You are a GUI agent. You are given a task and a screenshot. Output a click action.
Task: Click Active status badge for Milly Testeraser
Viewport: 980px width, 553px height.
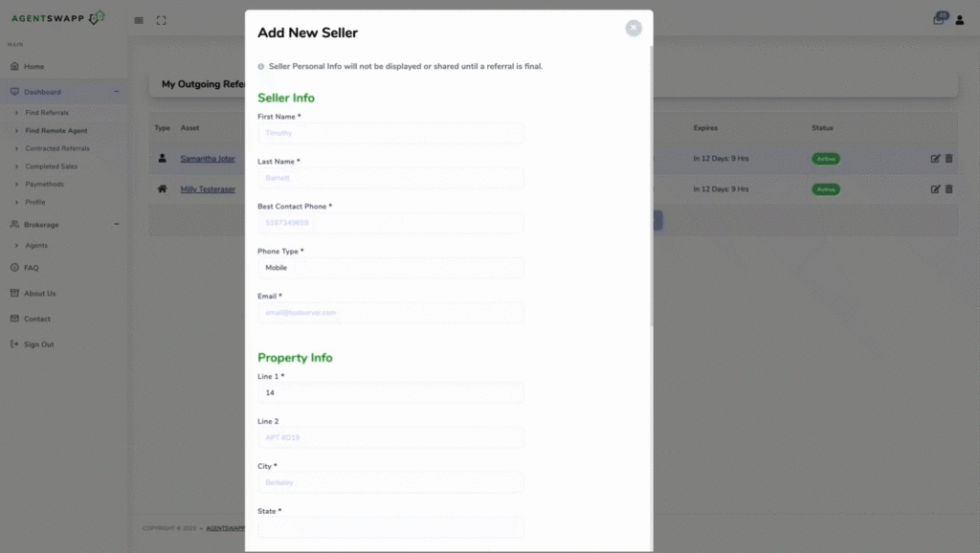click(x=826, y=189)
